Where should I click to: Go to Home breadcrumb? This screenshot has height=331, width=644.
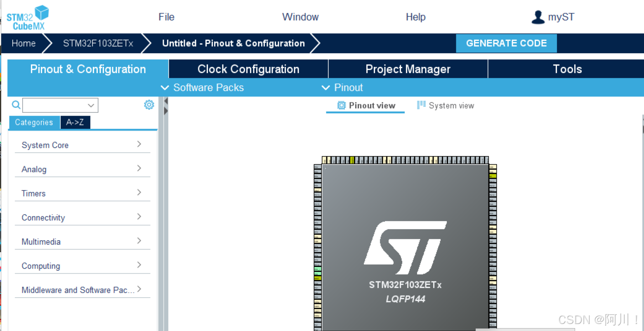point(24,43)
